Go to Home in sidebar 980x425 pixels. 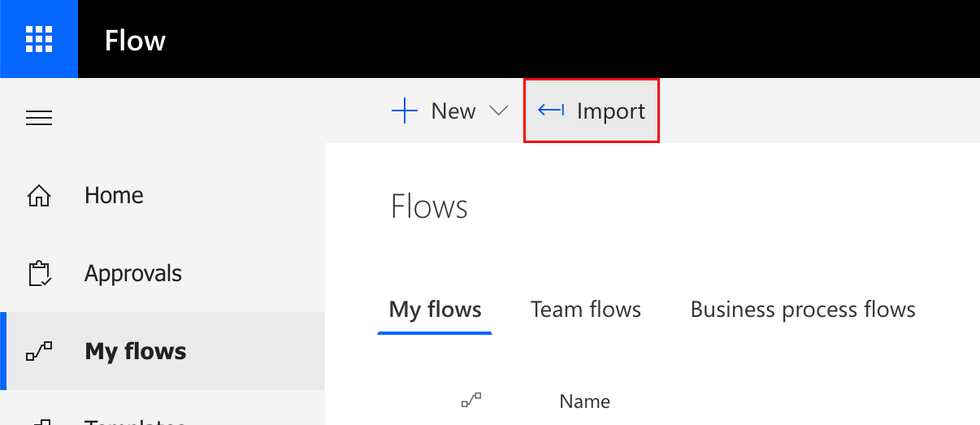point(114,195)
